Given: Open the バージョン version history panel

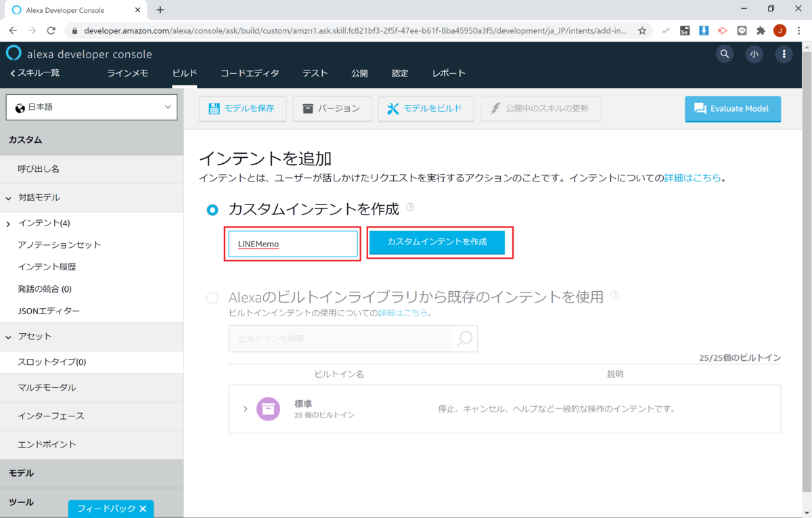Looking at the screenshot, I should [332, 108].
